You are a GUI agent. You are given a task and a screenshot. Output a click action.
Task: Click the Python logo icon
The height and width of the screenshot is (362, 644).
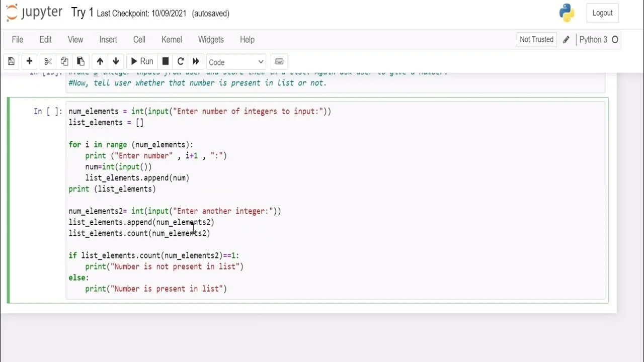click(x=567, y=13)
